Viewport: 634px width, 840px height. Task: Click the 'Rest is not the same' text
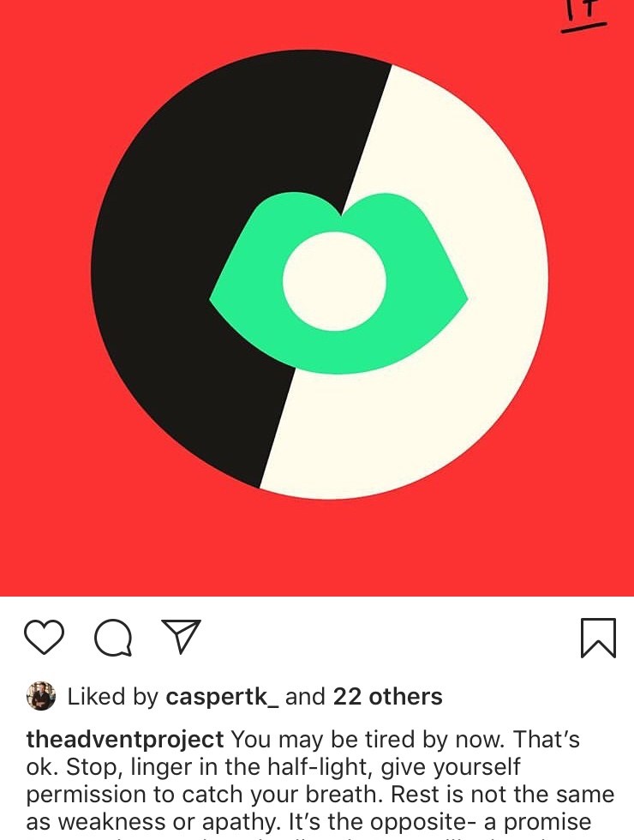click(x=503, y=794)
